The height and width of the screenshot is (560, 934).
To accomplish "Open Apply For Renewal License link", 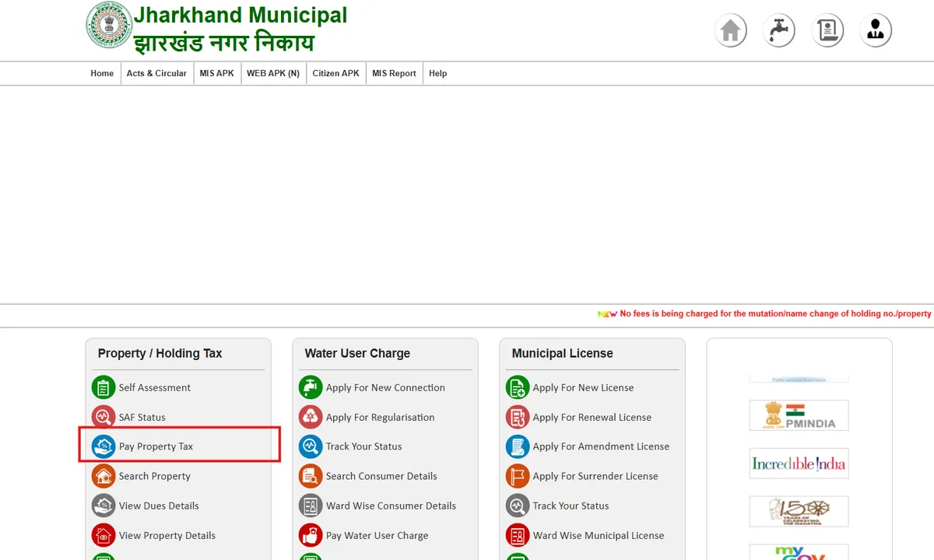I will [592, 417].
